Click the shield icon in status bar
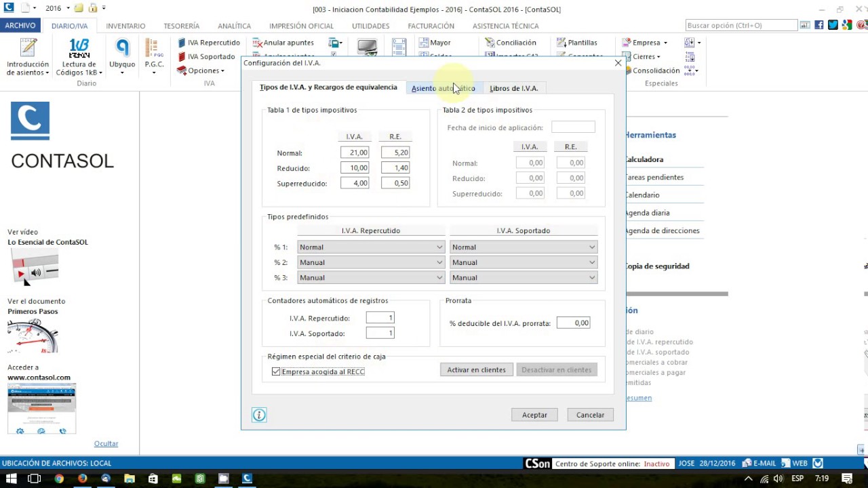The height and width of the screenshot is (488, 868). click(818, 464)
